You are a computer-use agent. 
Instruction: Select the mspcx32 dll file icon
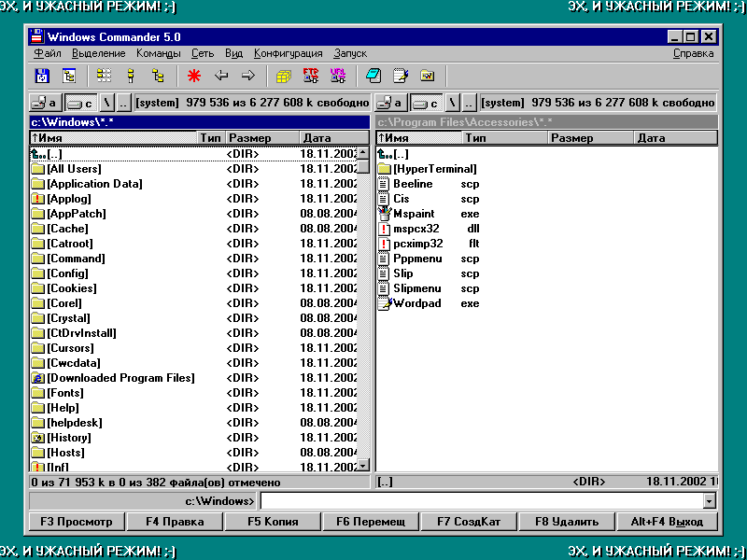pyautogui.click(x=384, y=229)
